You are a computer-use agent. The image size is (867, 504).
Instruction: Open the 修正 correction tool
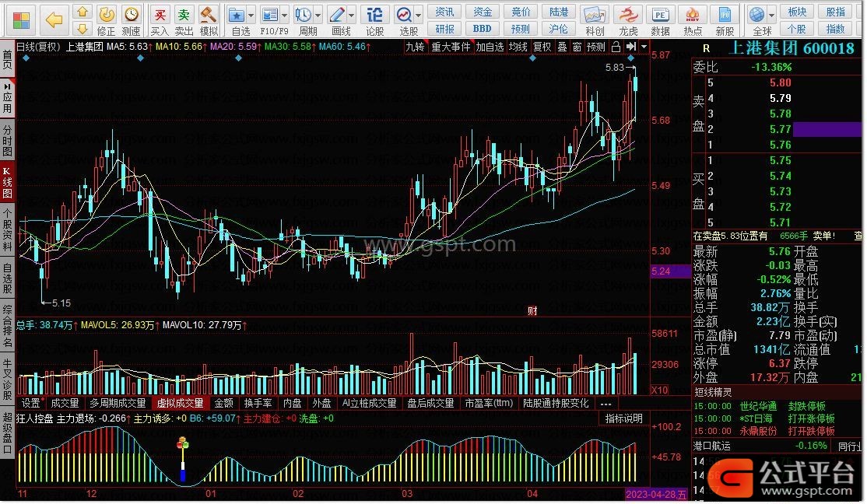pos(106,20)
